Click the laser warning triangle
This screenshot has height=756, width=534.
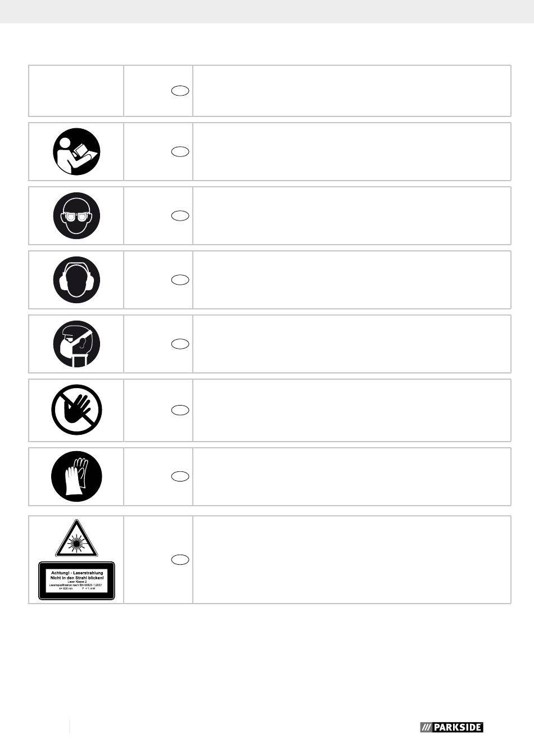pos(76,539)
